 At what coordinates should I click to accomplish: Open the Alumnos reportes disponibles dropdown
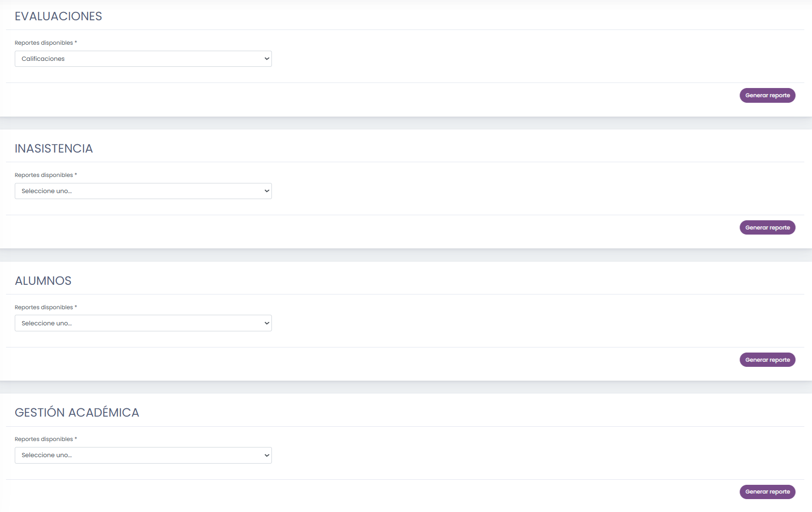(143, 323)
